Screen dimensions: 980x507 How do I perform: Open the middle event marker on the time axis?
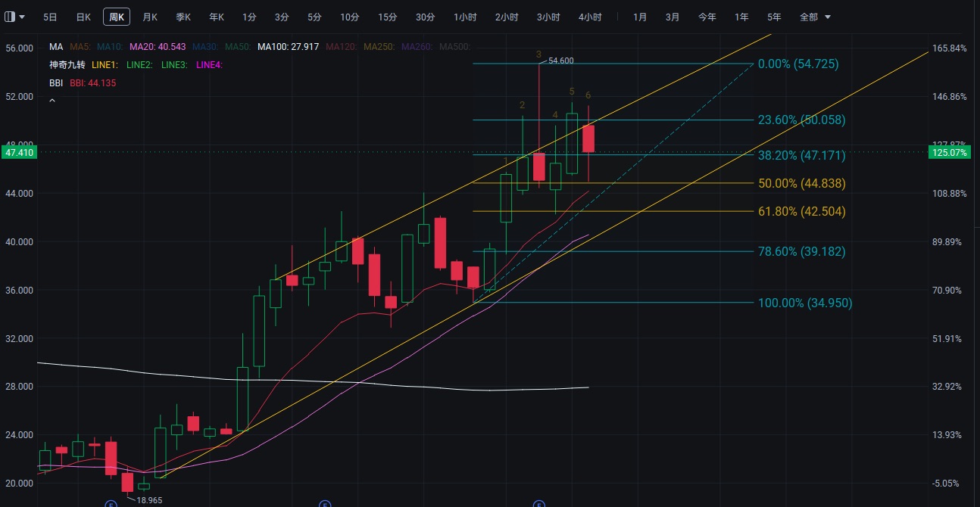click(325, 502)
